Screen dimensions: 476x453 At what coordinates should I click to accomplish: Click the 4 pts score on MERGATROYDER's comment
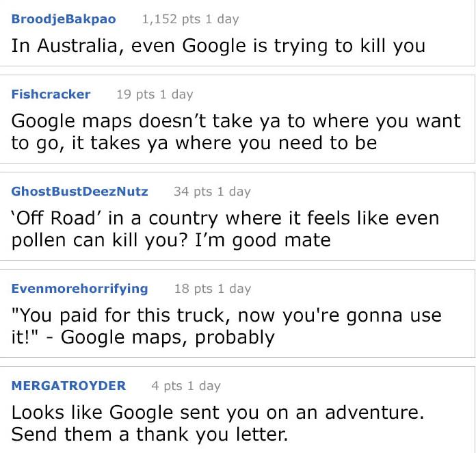click(x=167, y=386)
